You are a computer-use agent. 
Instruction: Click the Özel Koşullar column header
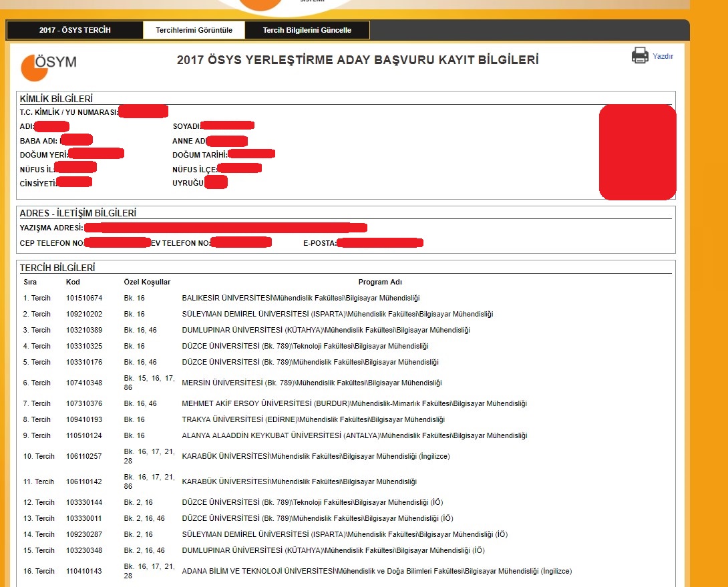point(147,282)
